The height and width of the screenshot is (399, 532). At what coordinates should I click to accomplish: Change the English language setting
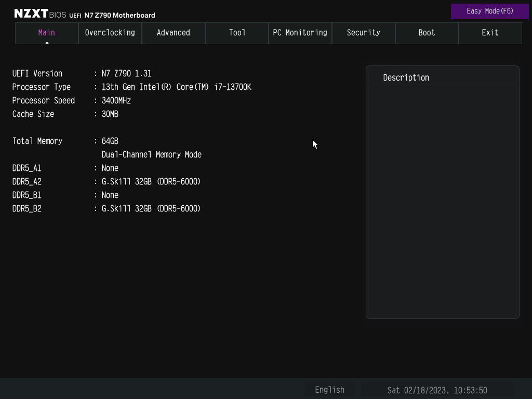329,390
